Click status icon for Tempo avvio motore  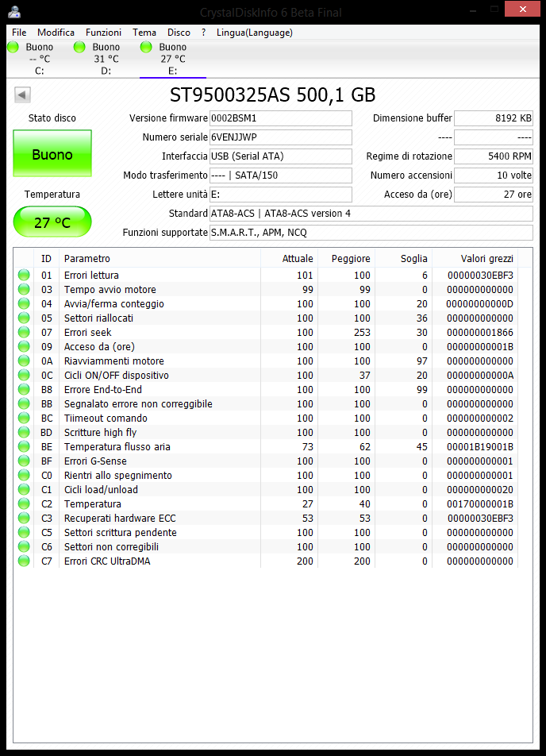[x=24, y=289]
